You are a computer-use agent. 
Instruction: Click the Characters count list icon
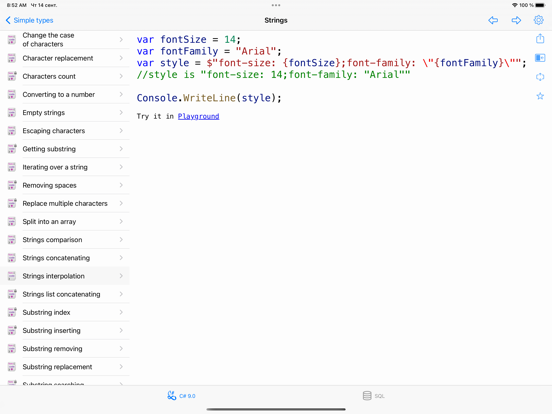tap(12, 76)
